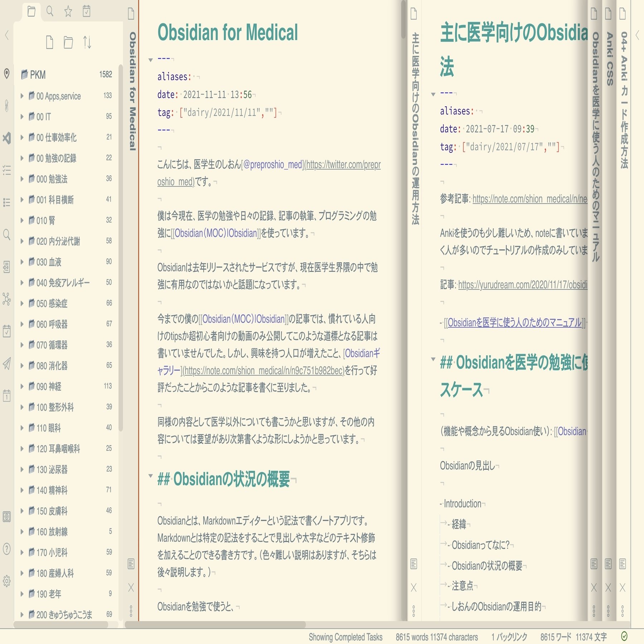
Task: Switch to the search tab in sidebar
Action: click(50, 11)
